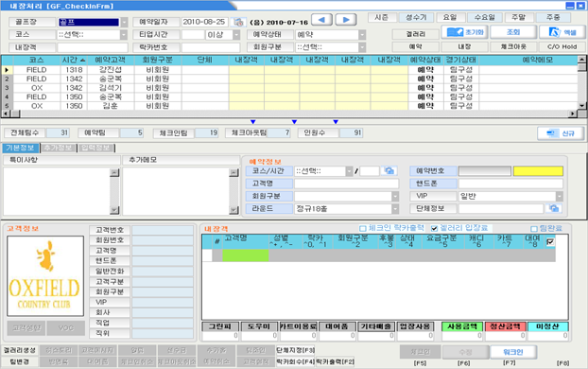Screen dimensions: 588x369
Task: Click the 조회 search button
Action: [513, 32]
